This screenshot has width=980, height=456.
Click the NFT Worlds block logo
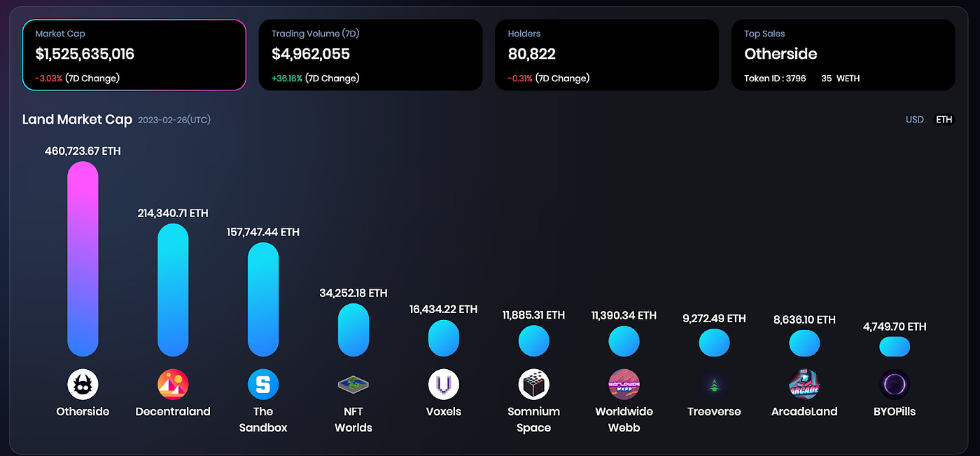[x=353, y=385]
